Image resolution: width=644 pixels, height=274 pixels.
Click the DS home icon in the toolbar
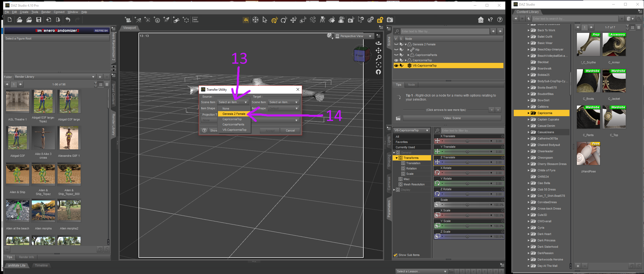coord(481,20)
